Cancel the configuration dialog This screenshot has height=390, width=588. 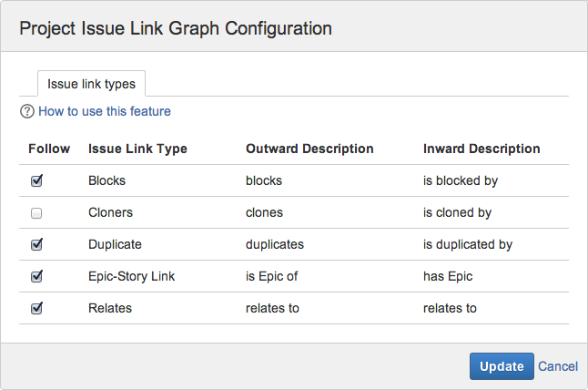(x=558, y=366)
